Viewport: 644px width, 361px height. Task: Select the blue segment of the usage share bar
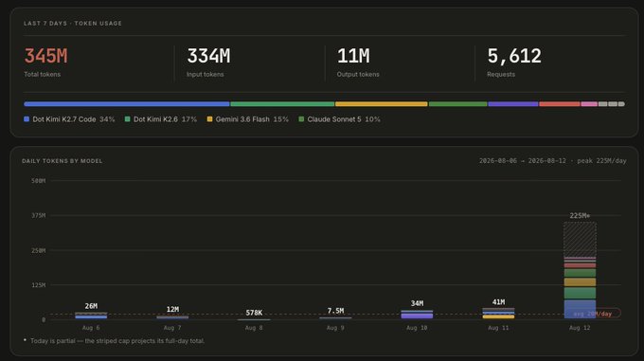point(127,104)
